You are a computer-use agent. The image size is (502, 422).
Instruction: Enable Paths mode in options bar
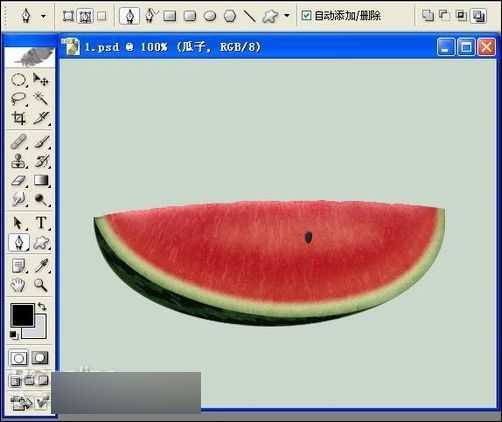(x=85, y=16)
